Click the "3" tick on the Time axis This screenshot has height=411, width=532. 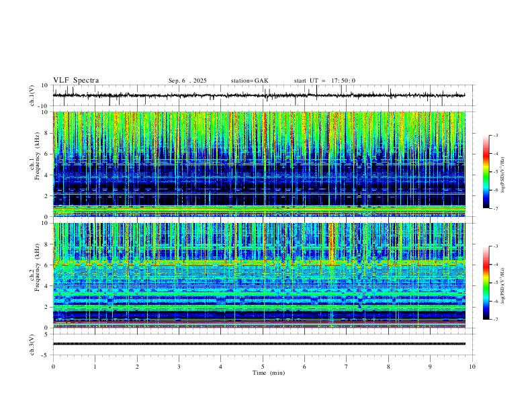pyautogui.click(x=179, y=367)
